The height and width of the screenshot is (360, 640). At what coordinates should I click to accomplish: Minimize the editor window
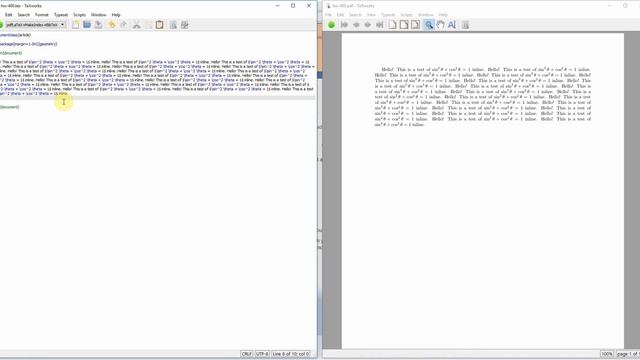278,6
